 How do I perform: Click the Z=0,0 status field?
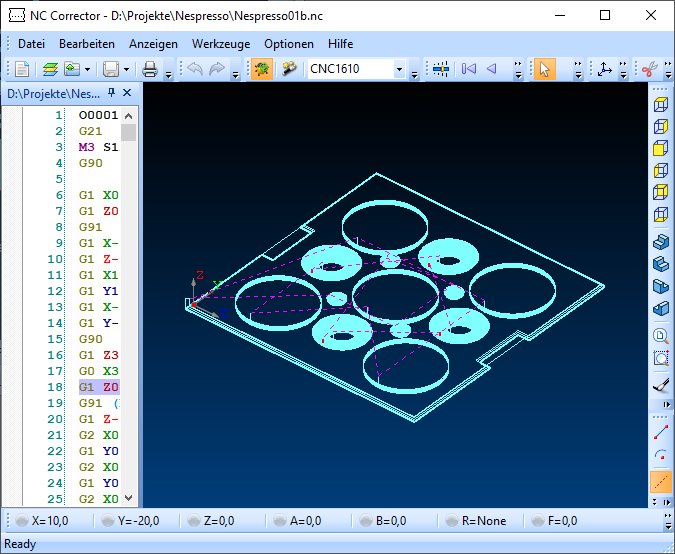[213, 521]
